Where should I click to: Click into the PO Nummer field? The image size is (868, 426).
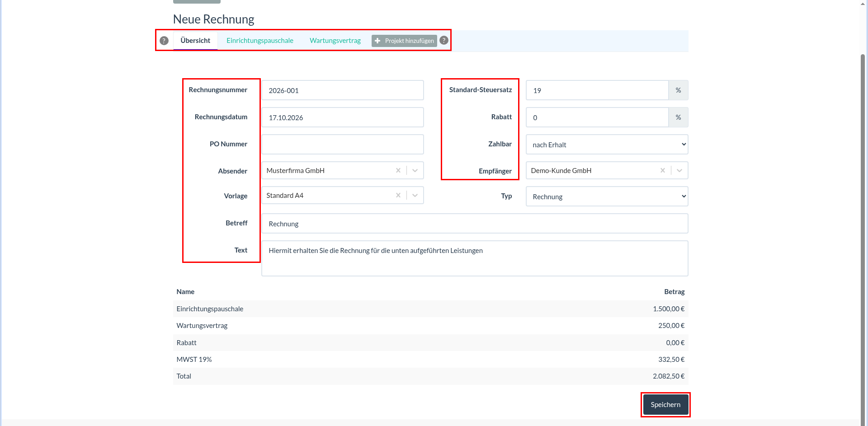(343, 145)
